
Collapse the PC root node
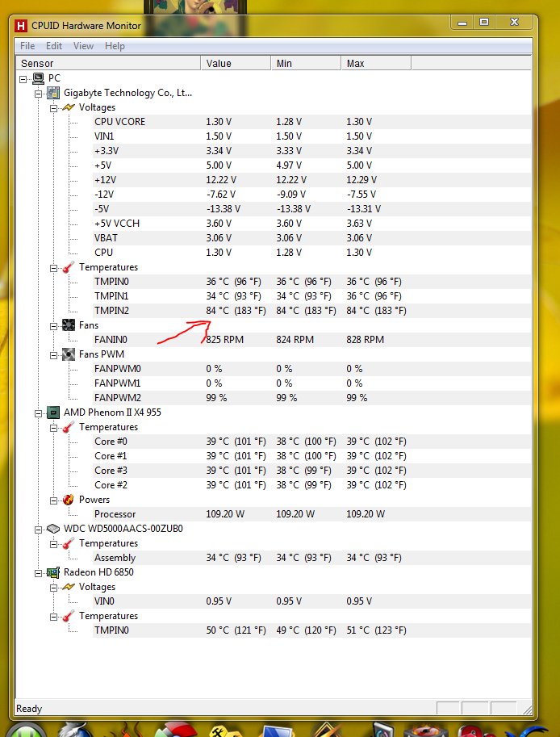[23, 79]
